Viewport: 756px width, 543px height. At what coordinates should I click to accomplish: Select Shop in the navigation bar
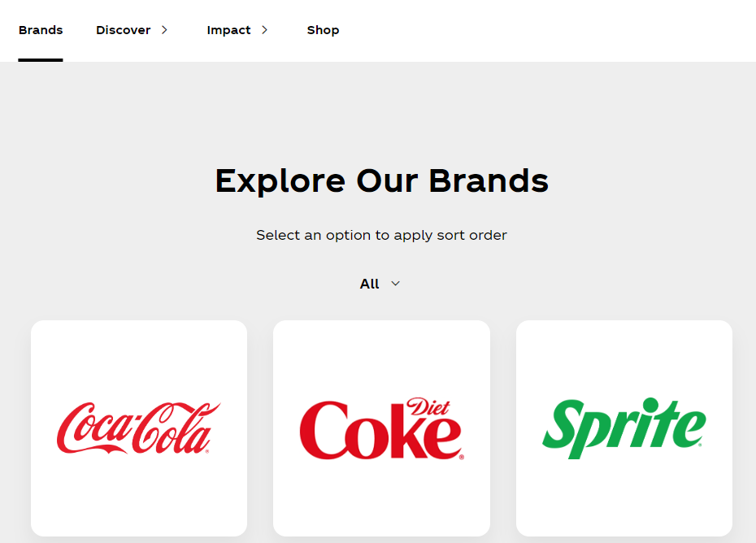click(x=323, y=30)
